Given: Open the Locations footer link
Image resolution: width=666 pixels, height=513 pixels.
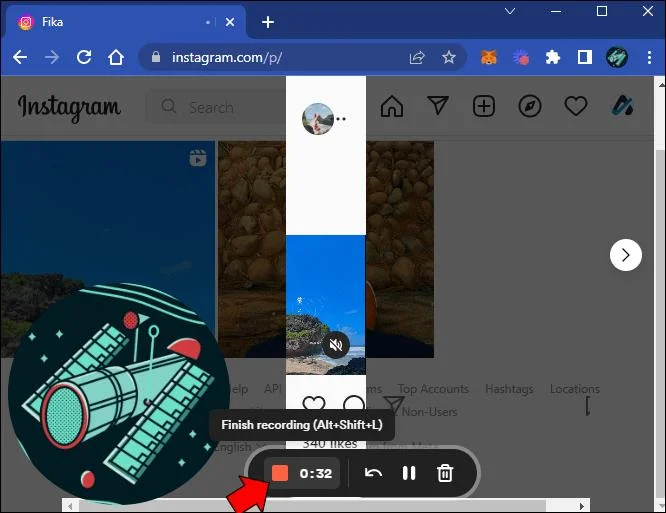Looking at the screenshot, I should tap(575, 389).
